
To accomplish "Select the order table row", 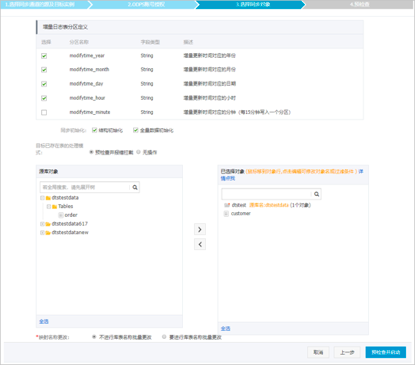I will coord(68,215).
